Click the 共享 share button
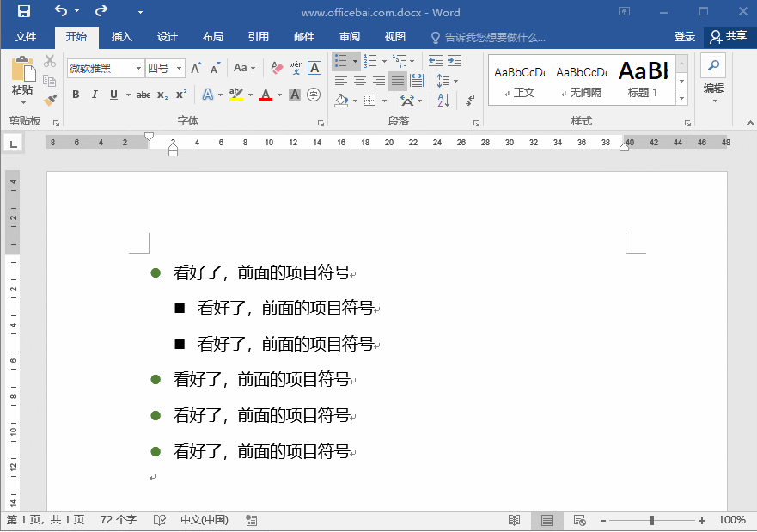 730,37
